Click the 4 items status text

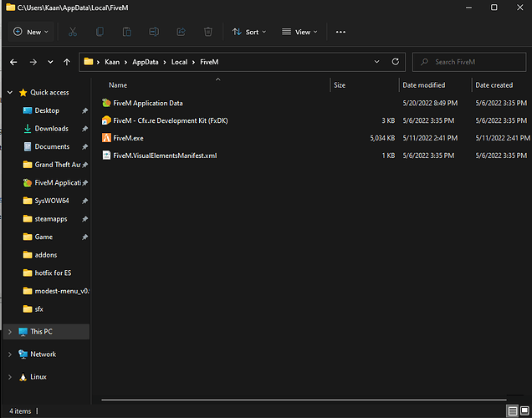click(20, 411)
